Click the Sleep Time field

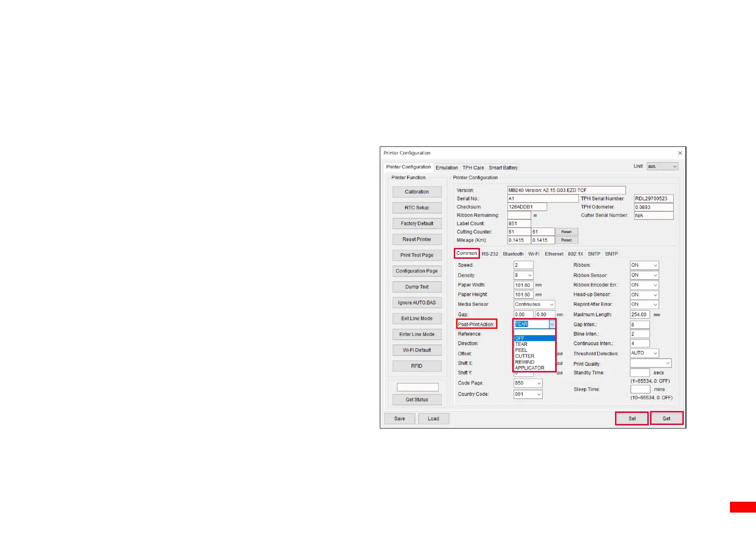pyautogui.click(x=640, y=389)
